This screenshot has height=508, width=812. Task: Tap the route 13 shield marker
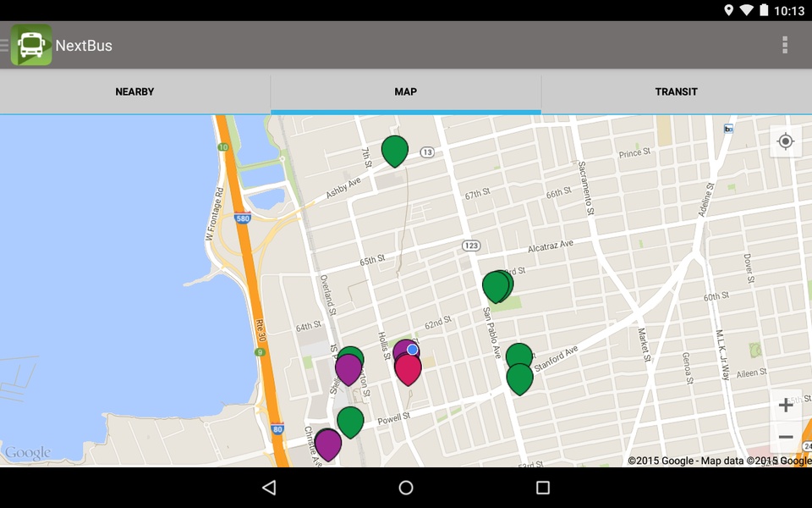[x=426, y=152]
